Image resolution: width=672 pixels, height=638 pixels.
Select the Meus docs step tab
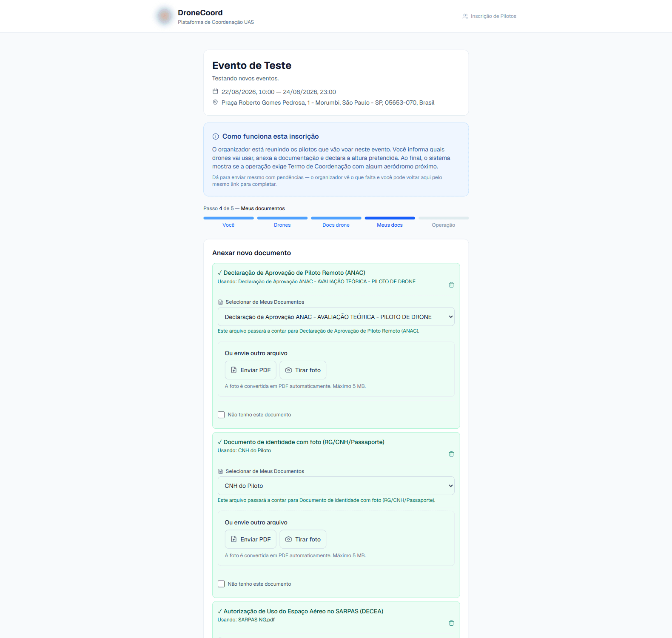390,225
